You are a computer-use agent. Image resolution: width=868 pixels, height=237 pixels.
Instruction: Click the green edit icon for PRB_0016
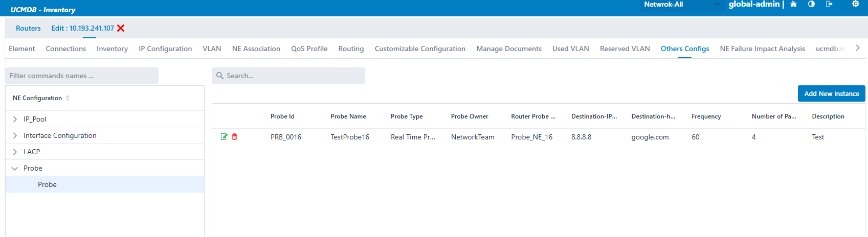click(x=224, y=137)
